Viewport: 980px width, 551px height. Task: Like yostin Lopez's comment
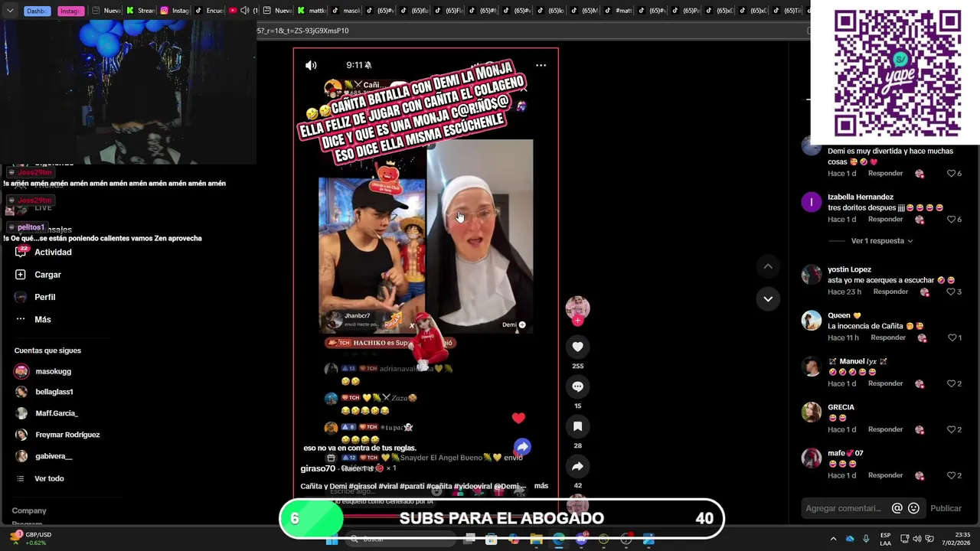(x=954, y=292)
